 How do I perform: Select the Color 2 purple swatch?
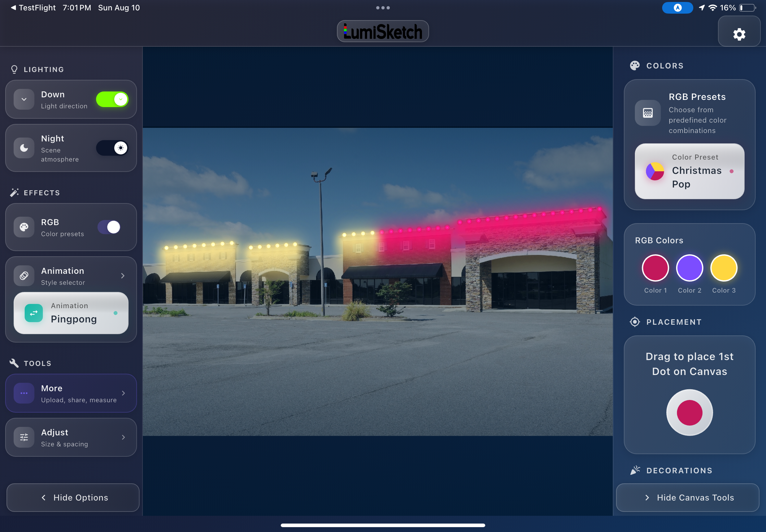(689, 268)
